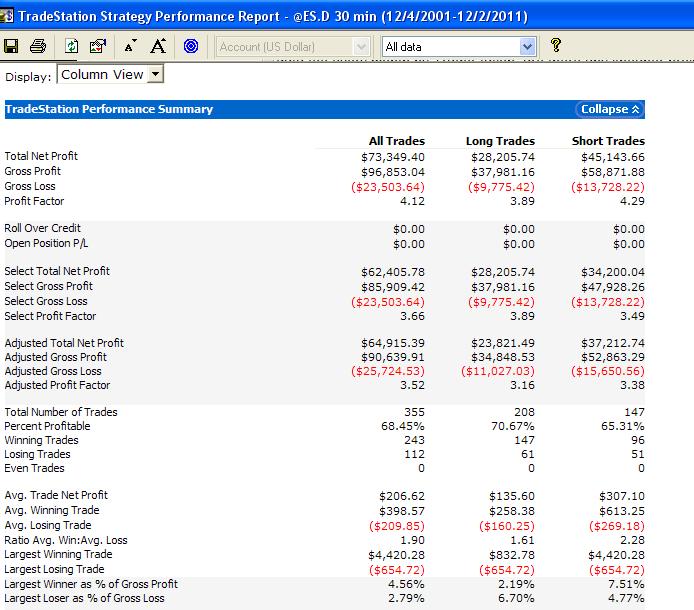The height and width of the screenshot is (610, 694).
Task: Click the Profit Factor row label
Action: 34,201
